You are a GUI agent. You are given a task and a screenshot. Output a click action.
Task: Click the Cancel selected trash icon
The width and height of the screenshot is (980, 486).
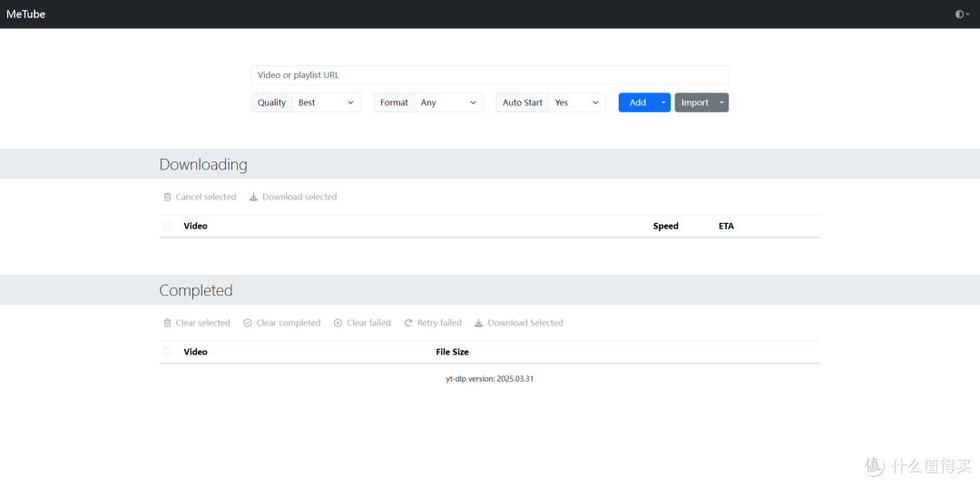click(168, 197)
